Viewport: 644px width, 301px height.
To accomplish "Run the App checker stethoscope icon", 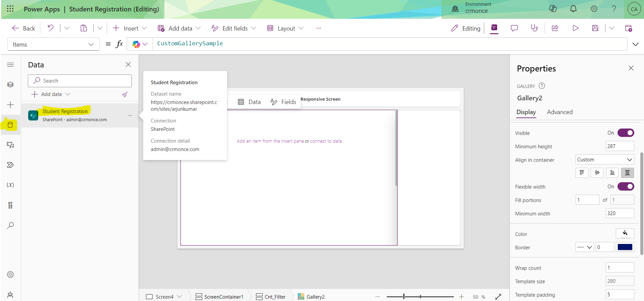I will coord(534,28).
